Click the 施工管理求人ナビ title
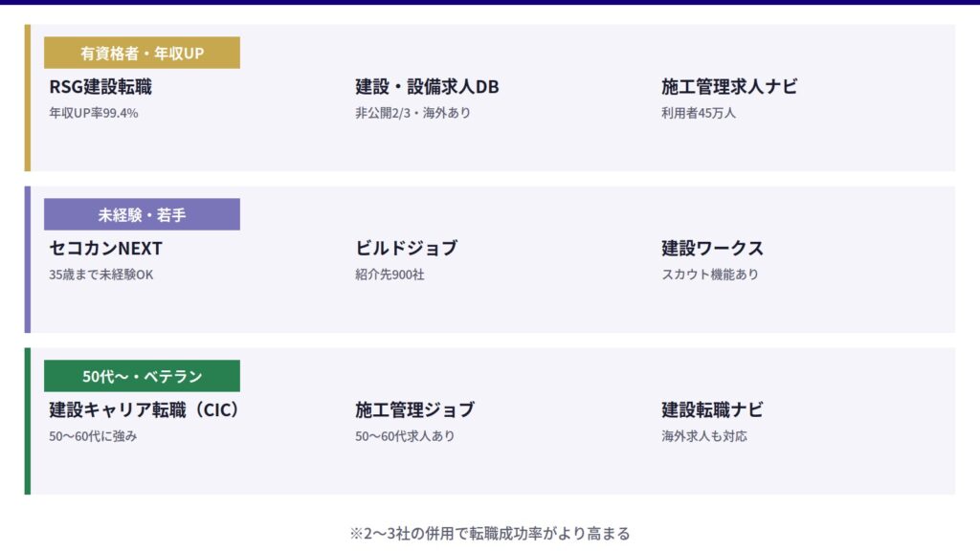This screenshot has width=980, height=551. pos(729,87)
